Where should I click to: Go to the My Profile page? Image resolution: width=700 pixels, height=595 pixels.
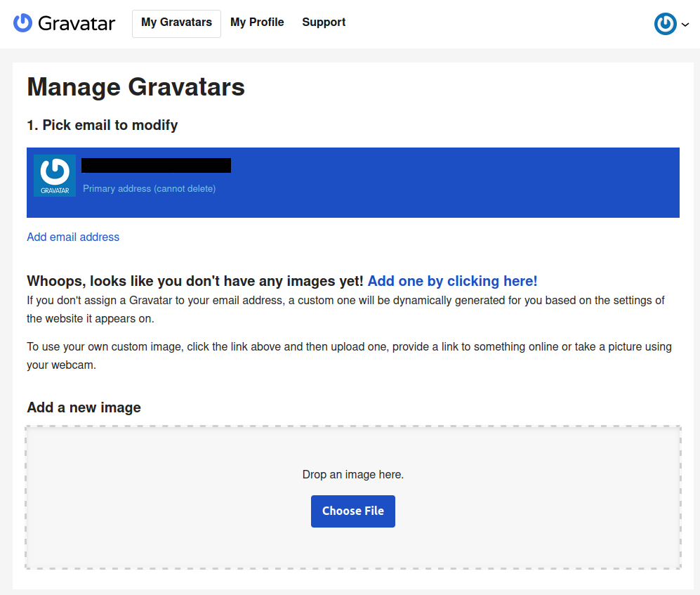click(x=257, y=22)
